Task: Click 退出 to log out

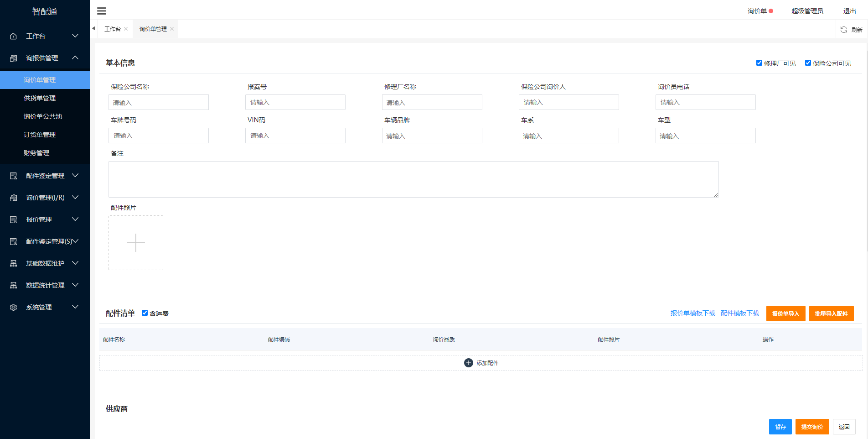Action: coord(849,11)
